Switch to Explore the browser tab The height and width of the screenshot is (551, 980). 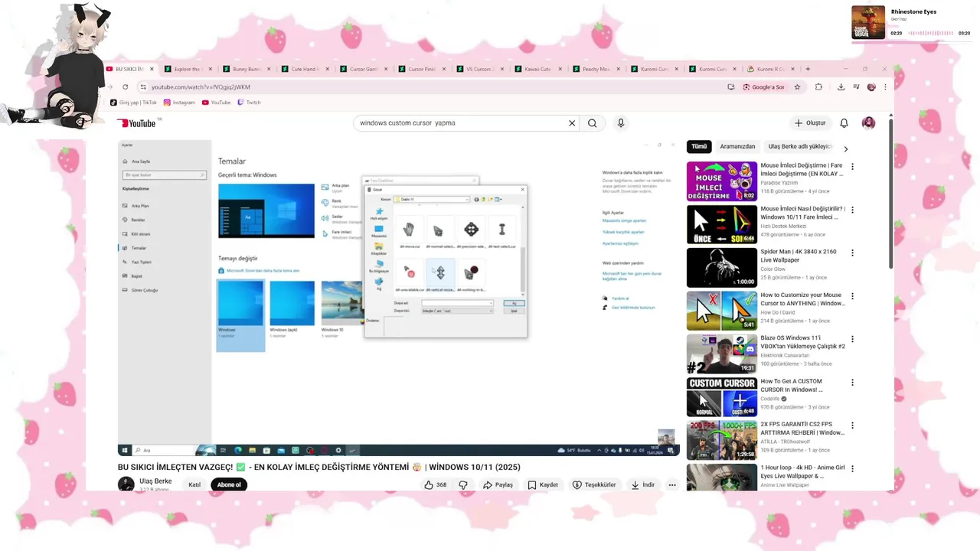(188, 69)
